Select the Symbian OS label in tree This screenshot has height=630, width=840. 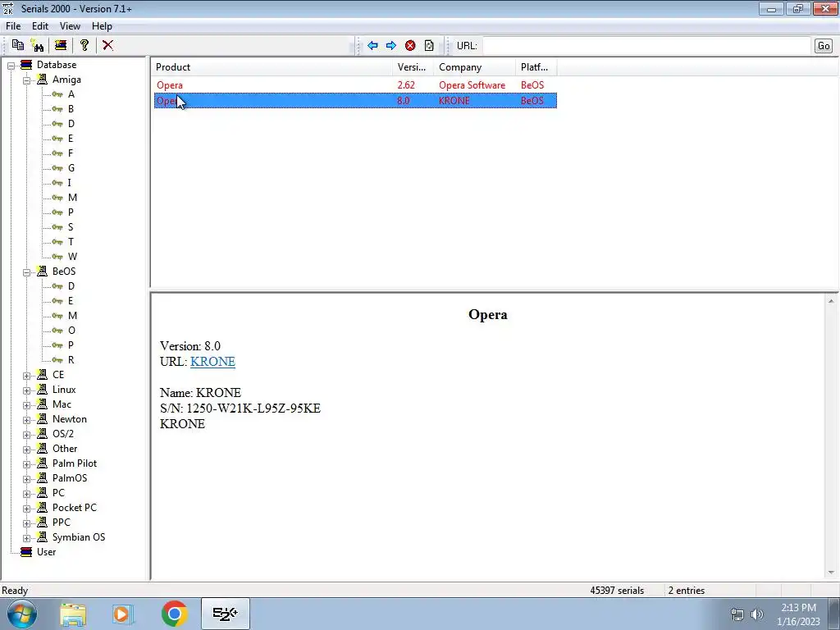click(x=79, y=537)
